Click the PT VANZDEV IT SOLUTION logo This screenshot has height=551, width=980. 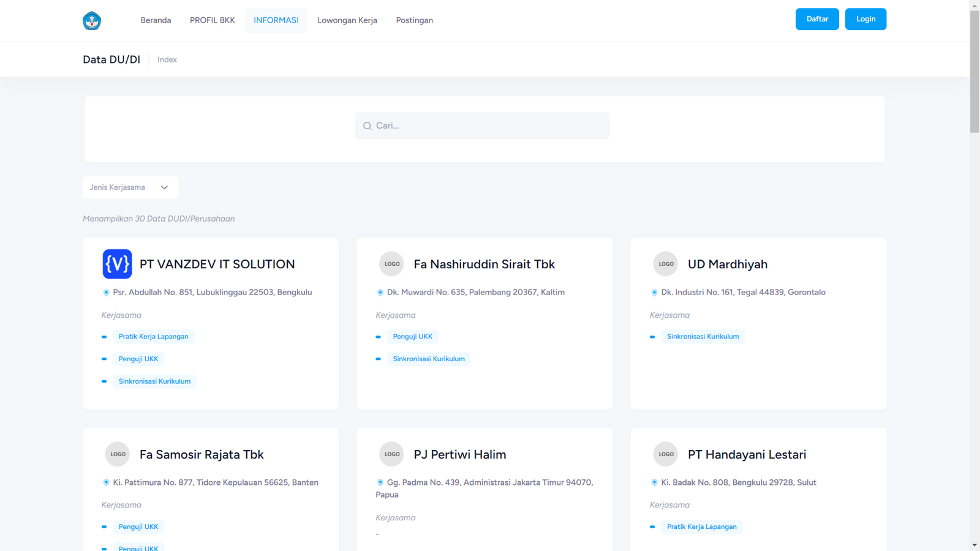pos(117,264)
